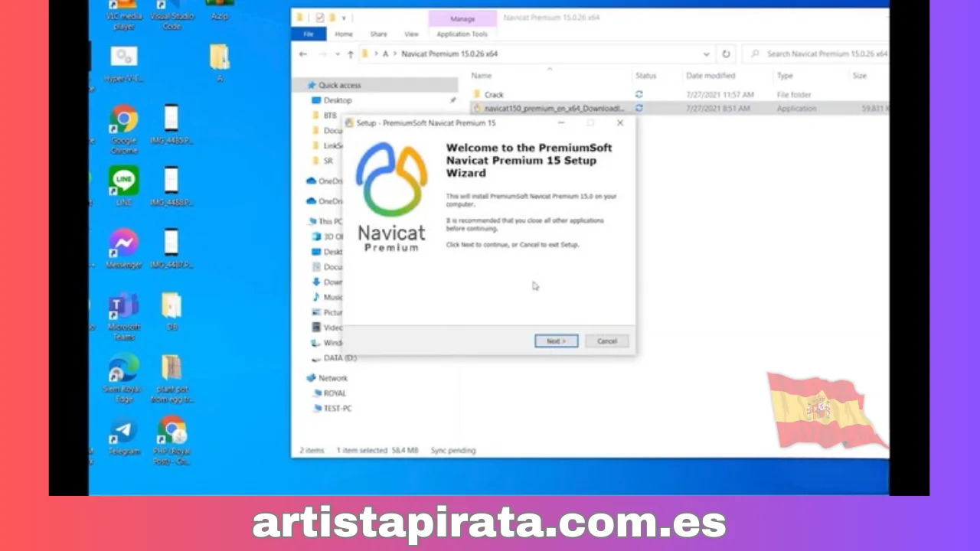Open the Microsoft Teams desktop shortcut
The image size is (980, 551).
(123, 316)
